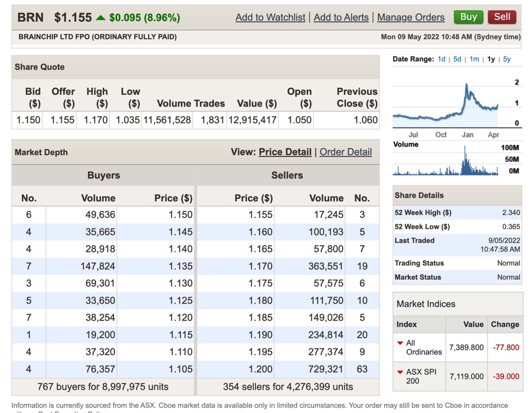Click the 767 buyers total summary
The width and height of the screenshot is (532, 413).
click(103, 386)
